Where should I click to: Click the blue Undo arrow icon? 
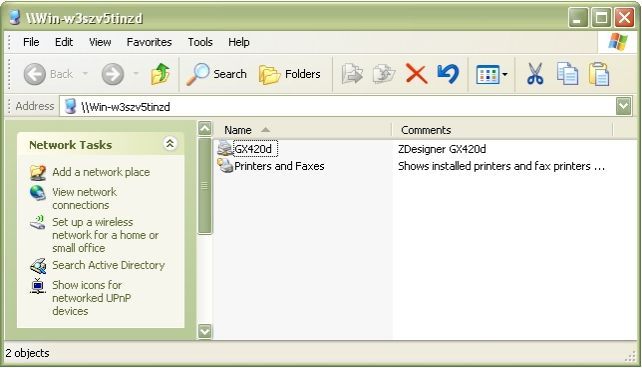point(448,74)
